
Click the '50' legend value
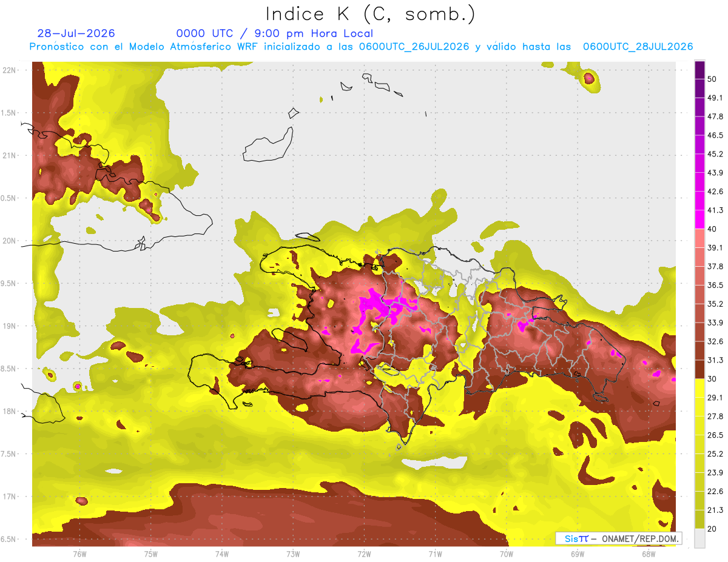click(712, 79)
